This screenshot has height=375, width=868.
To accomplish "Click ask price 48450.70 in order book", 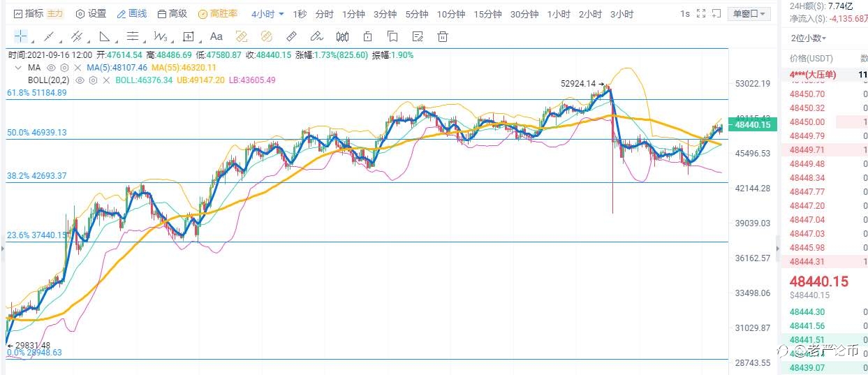I will pos(807,94).
